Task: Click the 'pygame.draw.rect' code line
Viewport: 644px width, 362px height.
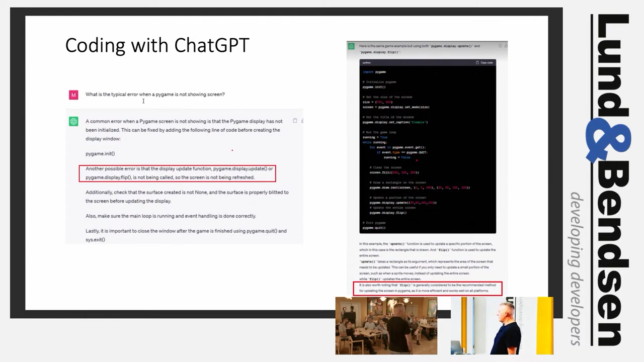Action: coord(420,188)
